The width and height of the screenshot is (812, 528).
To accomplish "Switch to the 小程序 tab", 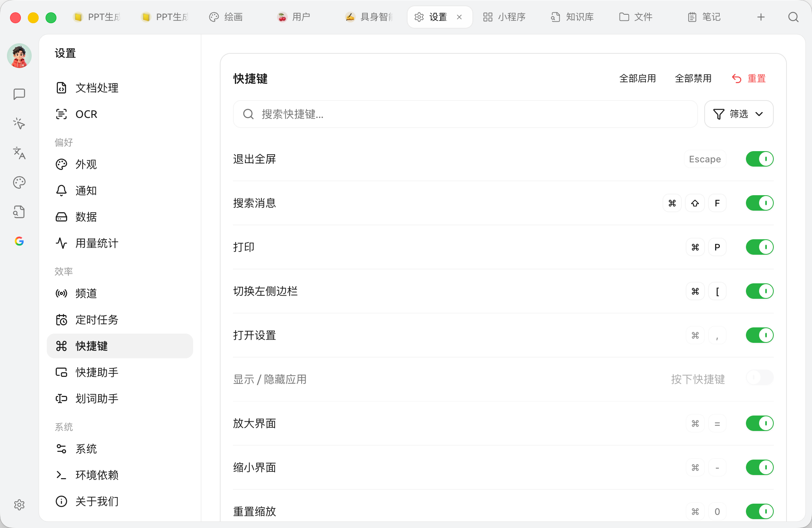I will [505, 17].
